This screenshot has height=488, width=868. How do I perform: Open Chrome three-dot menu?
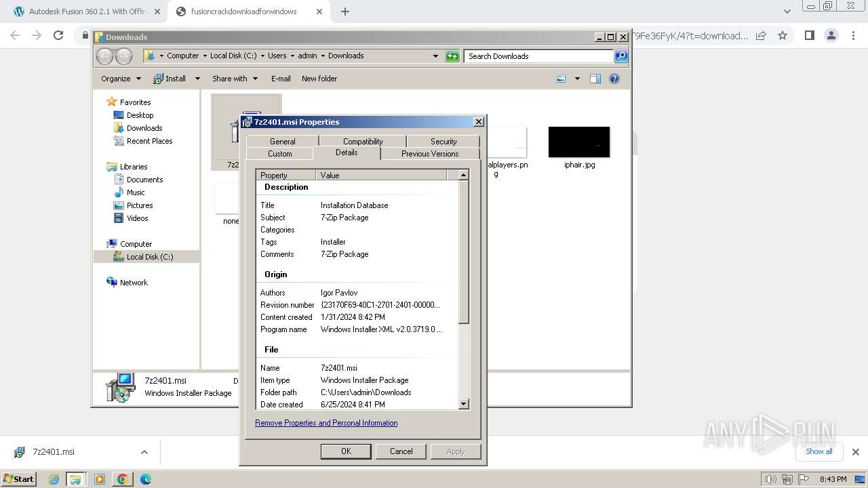coord(853,35)
